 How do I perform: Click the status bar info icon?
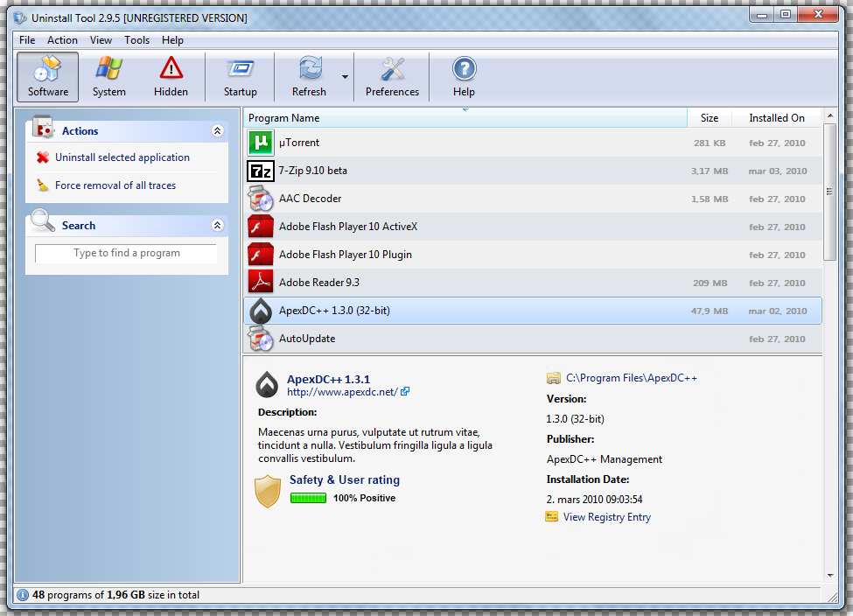click(x=22, y=595)
